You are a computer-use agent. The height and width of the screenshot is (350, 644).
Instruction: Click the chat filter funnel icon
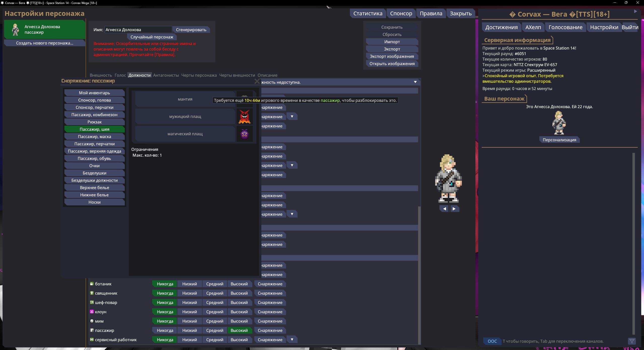pyautogui.click(x=632, y=341)
